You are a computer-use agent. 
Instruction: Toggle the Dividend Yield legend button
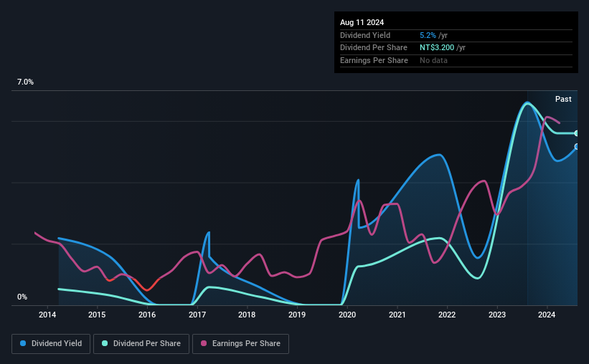coord(51,344)
